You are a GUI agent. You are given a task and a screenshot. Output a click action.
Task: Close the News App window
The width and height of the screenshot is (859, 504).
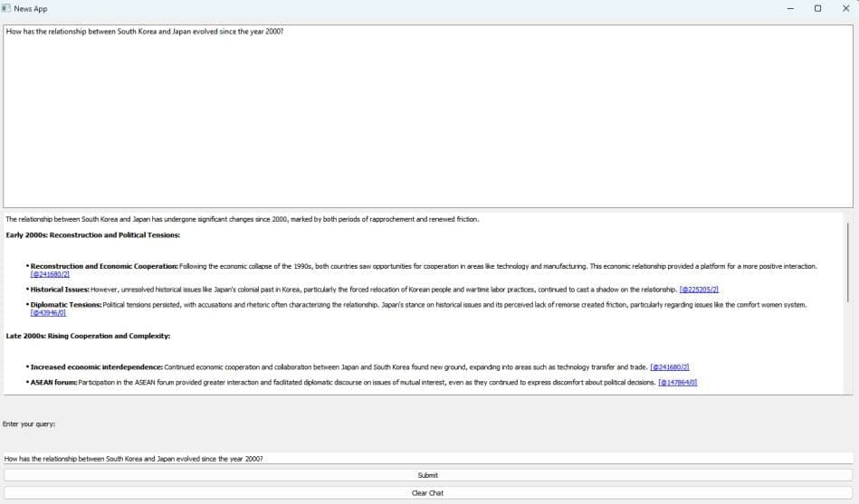click(x=845, y=8)
